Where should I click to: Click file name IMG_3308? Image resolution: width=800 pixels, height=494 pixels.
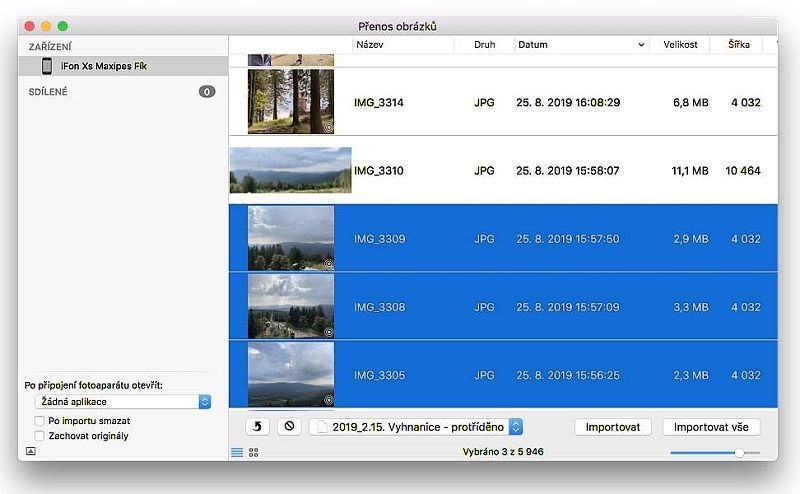click(380, 307)
